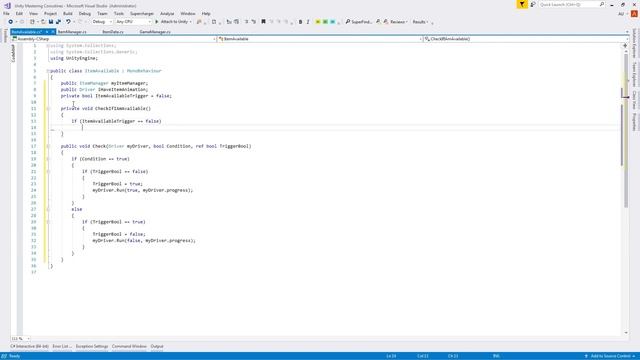This screenshot has width=640, height=360.
Task: Click the Open File toolbar icon
Action: point(43,22)
